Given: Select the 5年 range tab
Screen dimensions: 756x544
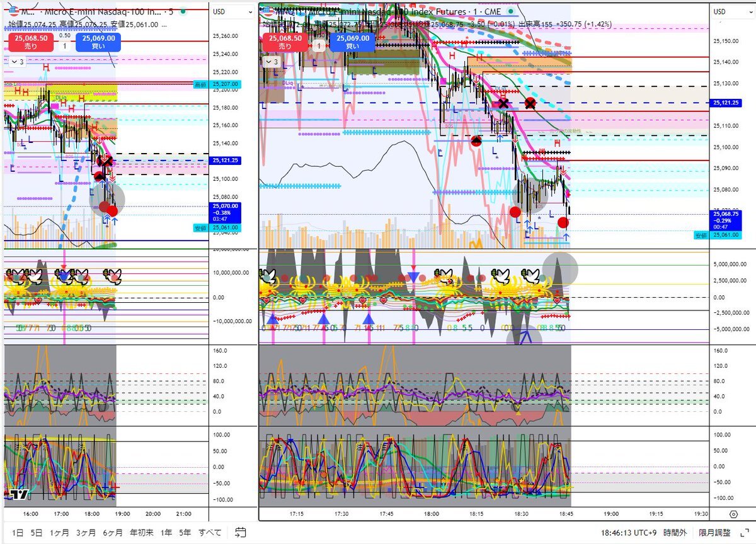Looking at the screenshot, I should 185,533.
